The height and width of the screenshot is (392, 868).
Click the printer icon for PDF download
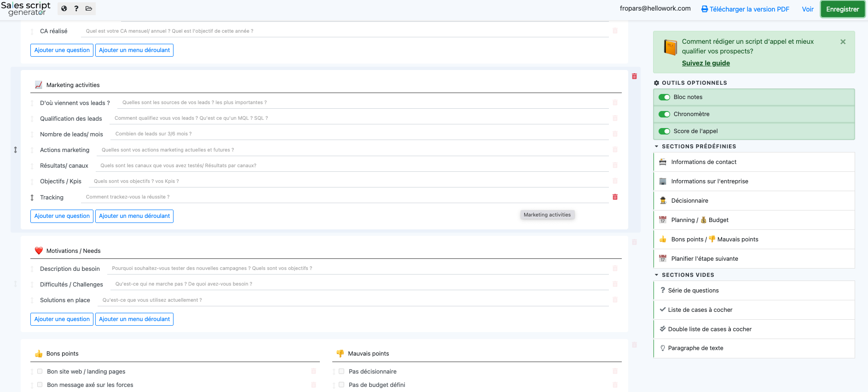(x=704, y=9)
